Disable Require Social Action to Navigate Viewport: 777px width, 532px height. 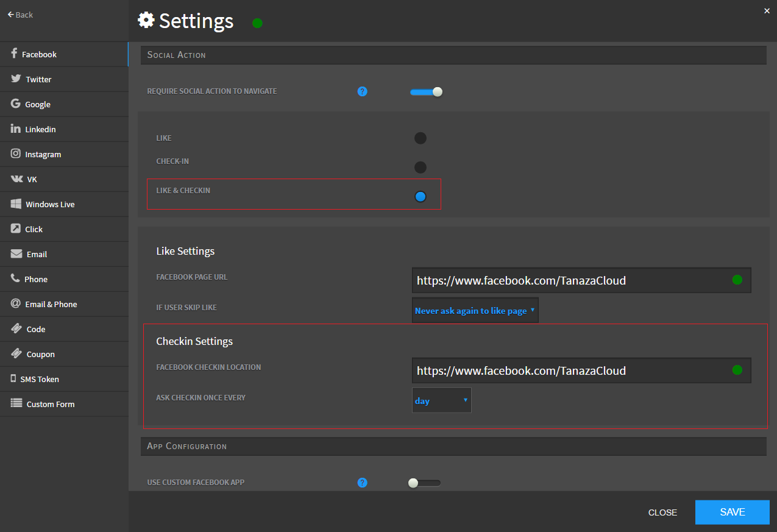click(x=426, y=92)
